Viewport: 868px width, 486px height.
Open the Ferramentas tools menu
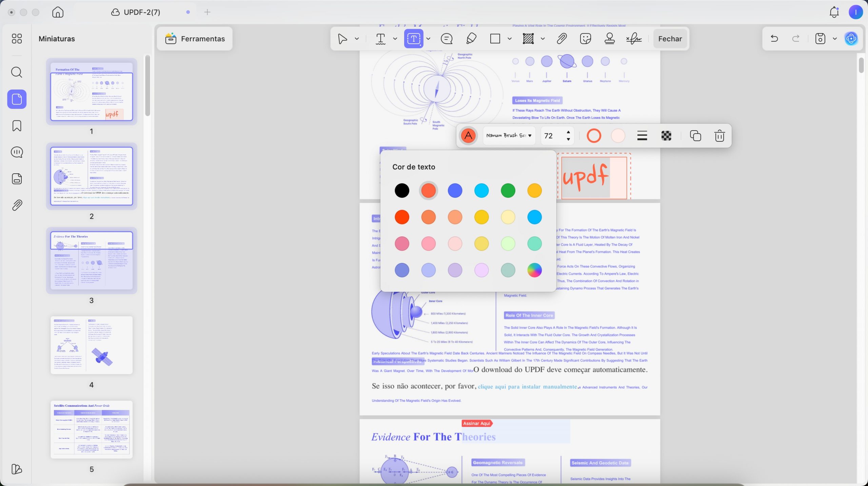[x=195, y=39]
